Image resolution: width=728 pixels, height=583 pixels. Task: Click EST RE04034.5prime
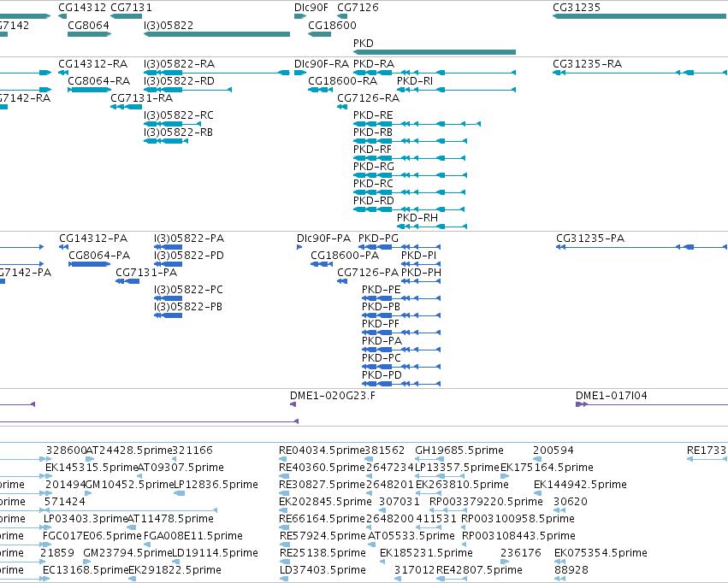[x=322, y=450]
